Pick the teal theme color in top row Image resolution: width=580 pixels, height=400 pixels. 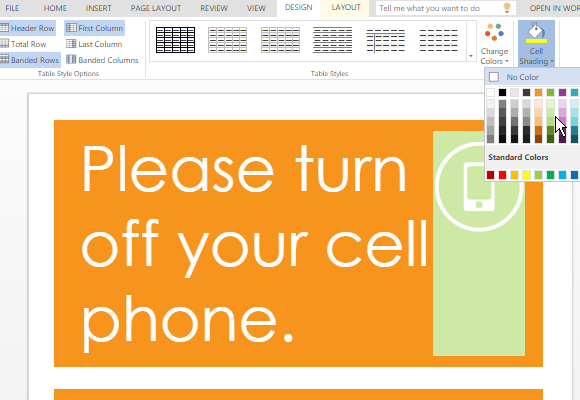(574, 93)
